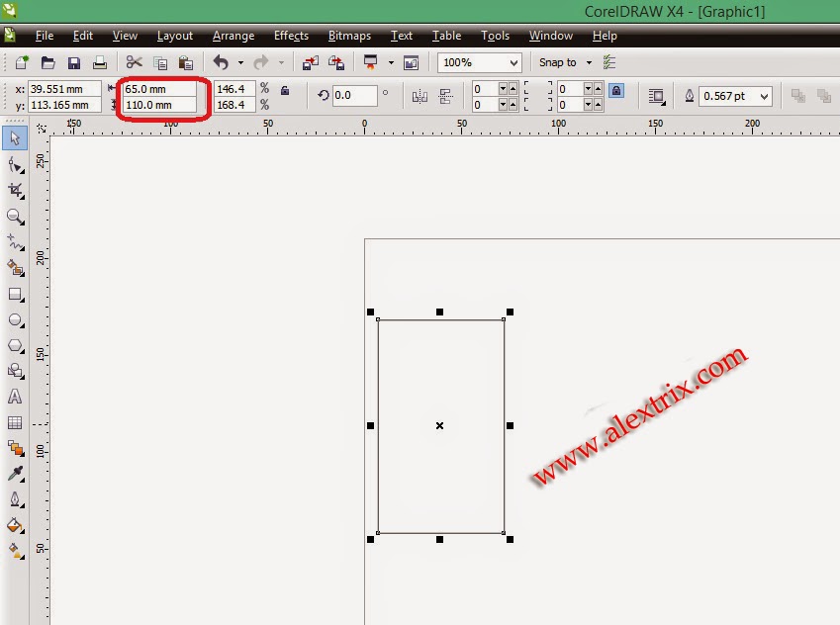
Task: Redo the last undone action
Action: tap(261, 62)
